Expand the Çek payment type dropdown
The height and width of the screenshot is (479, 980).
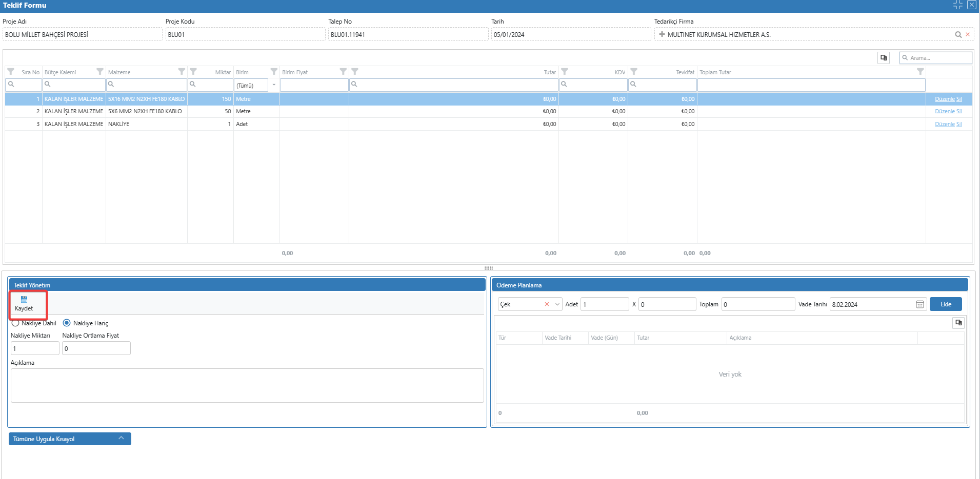(557, 305)
